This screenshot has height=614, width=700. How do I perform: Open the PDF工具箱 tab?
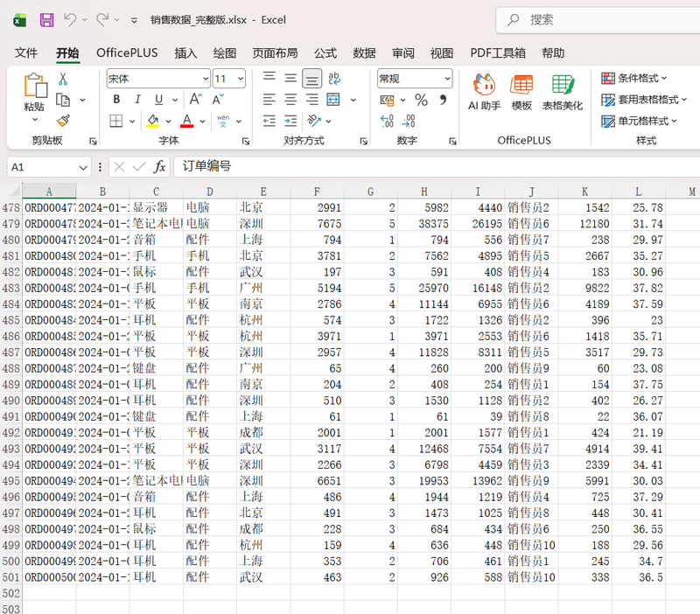pyautogui.click(x=498, y=53)
